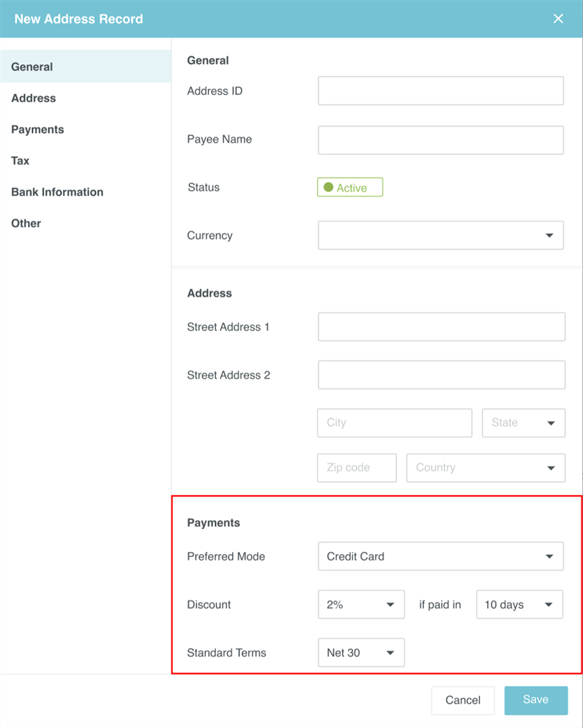Open the Payments sidebar section
583x728 pixels.
point(37,130)
